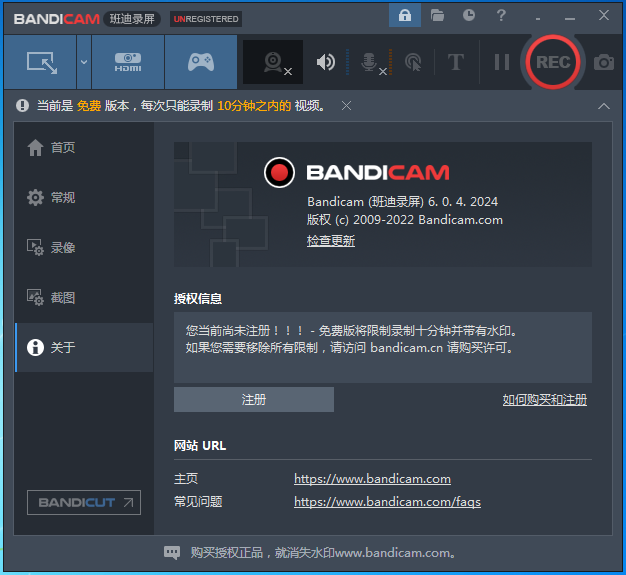
Task: Click the home icon beside 首页
Action: pyautogui.click(x=35, y=148)
